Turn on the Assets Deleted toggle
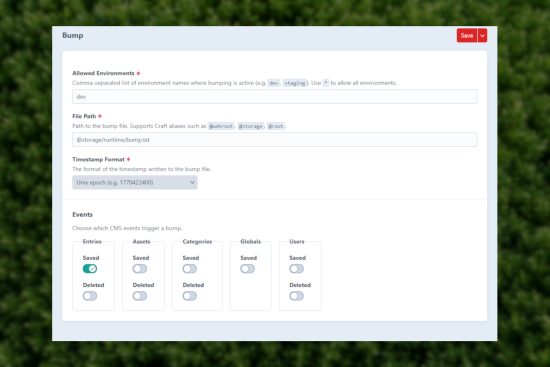The width and height of the screenshot is (550, 367). [140, 296]
